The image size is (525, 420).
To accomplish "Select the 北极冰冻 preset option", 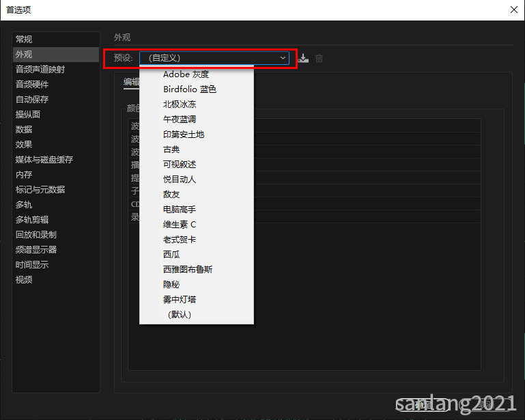I will pyautogui.click(x=197, y=104).
